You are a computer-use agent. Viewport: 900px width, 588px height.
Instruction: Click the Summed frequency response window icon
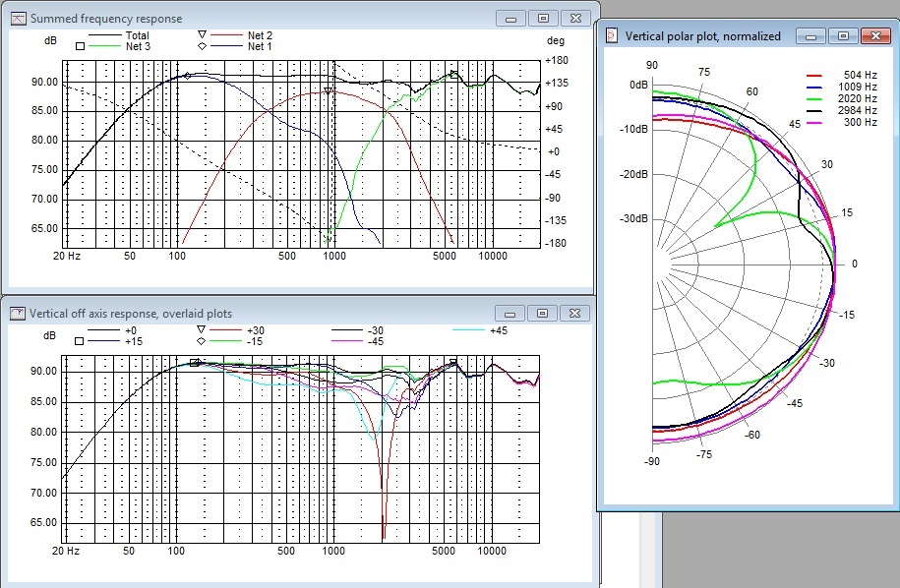tap(17, 18)
